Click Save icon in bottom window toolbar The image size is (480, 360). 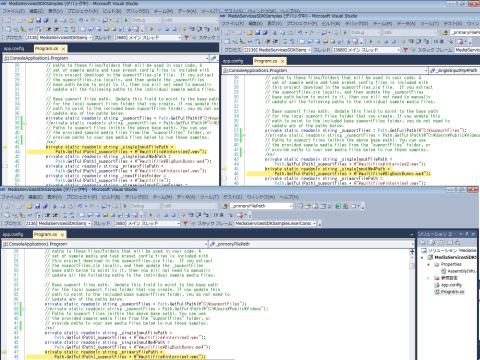point(37,206)
